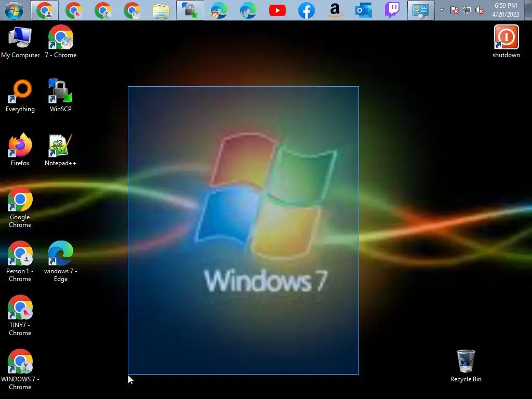The image size is (532, 399).
Task: Select the My Computer desktop icon
Action: click(x=20, y=43)
